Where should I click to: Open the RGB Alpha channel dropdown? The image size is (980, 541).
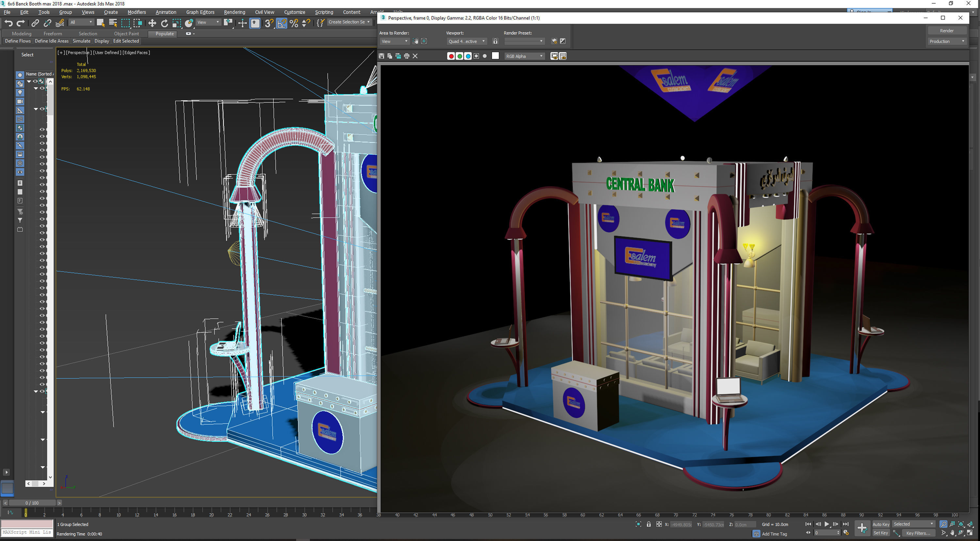tap(524, 56)
